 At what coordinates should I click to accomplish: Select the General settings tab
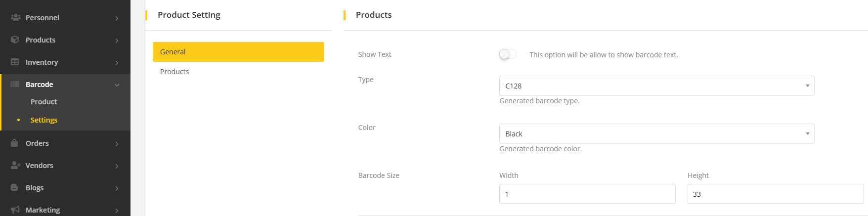coord(238,52)
